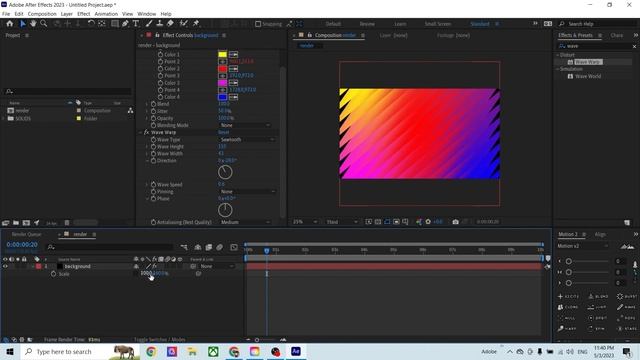Open the 25% magnification dropdown
Viewport: 640px width, 360px height.
tap(305, 222)
